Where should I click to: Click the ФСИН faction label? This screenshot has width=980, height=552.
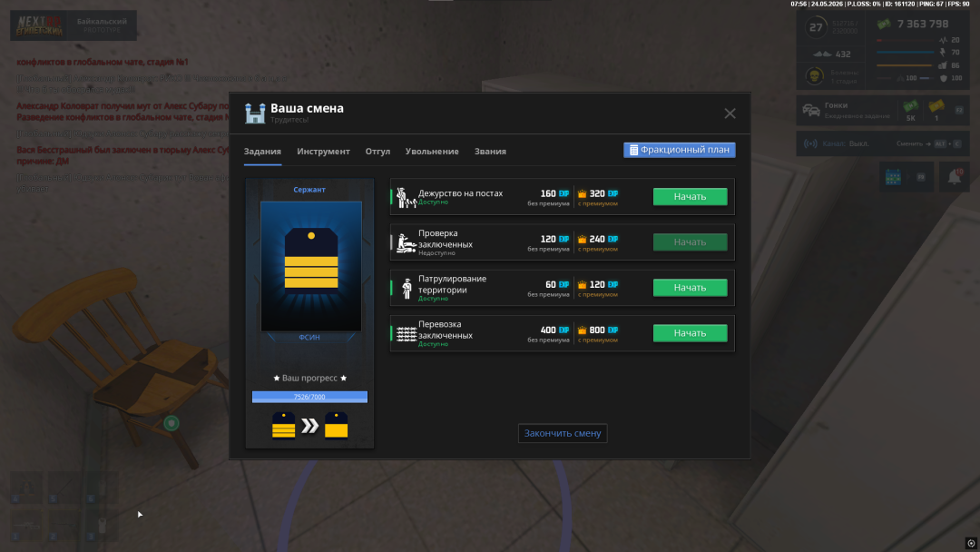click(309, 337)
